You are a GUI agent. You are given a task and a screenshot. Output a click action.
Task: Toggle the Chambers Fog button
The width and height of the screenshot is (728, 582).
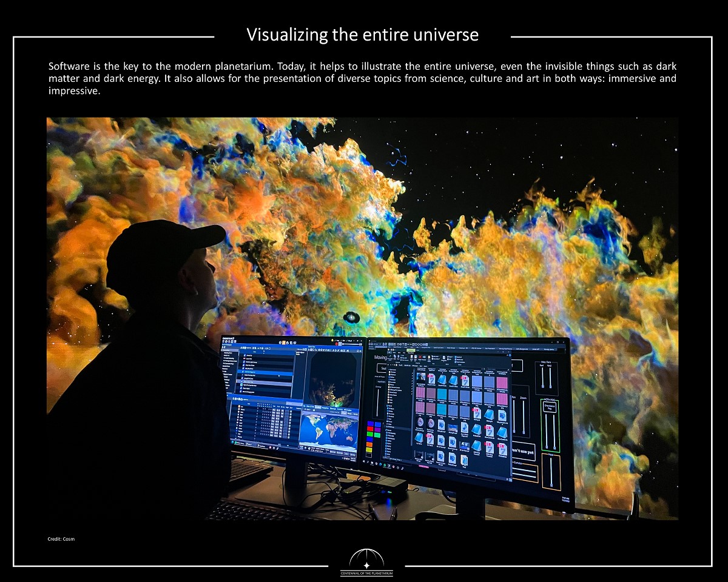[x=549, y=407]
